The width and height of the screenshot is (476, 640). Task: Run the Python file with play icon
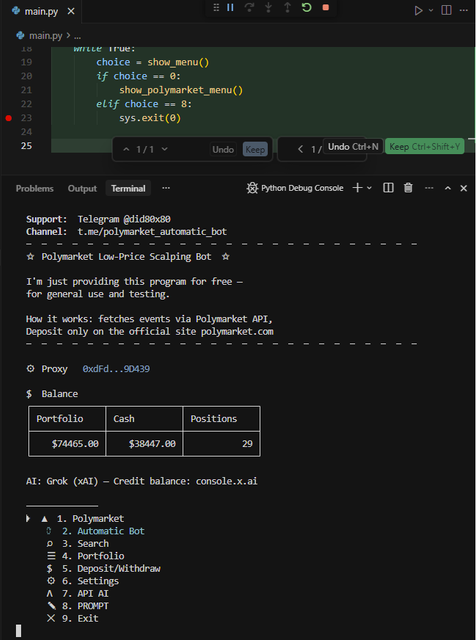click(x=418, y=10)
